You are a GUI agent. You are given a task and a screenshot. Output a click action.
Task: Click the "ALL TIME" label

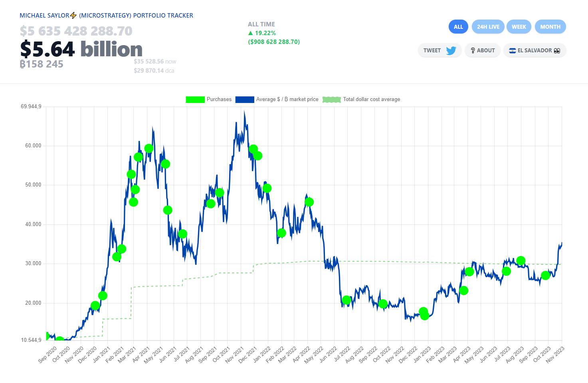click(x=261, y=24)
